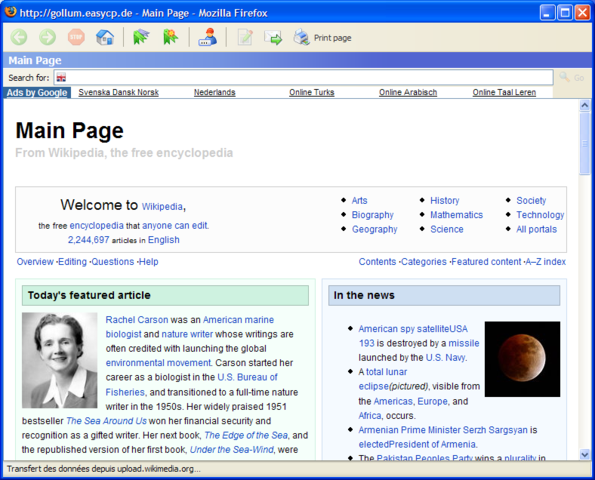Image resolution: width=595 pixels, height=480 pixels.
Task: Click the Rachel Carson portrait thumbnail
Action: click(60, 360)
